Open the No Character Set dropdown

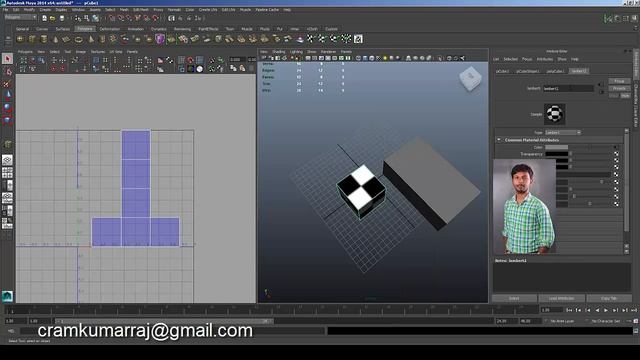pyautogui.click(x=606, y=321)
